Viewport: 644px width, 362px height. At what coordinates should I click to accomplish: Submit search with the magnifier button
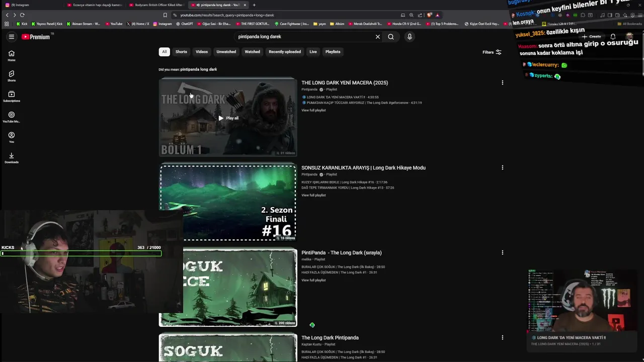[x=391, y=37]
